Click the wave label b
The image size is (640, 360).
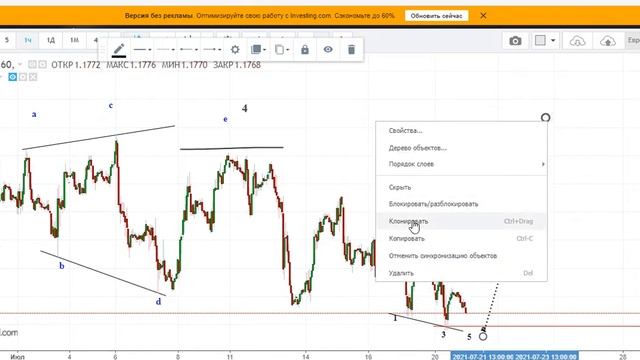(62, 266)
